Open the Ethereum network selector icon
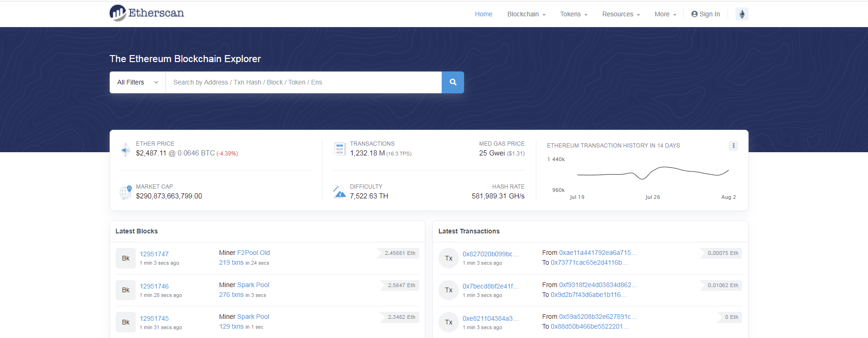The width and height of the screenshot is (868, 338). point(742,14)
